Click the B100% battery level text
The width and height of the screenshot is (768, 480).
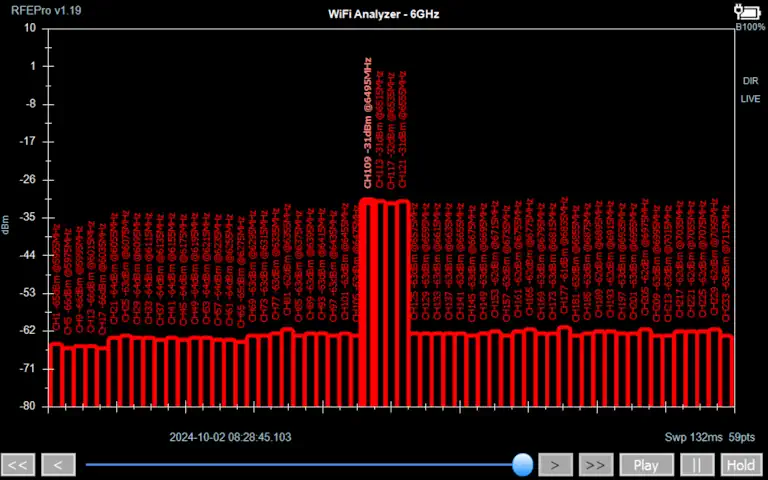[749, 27]
